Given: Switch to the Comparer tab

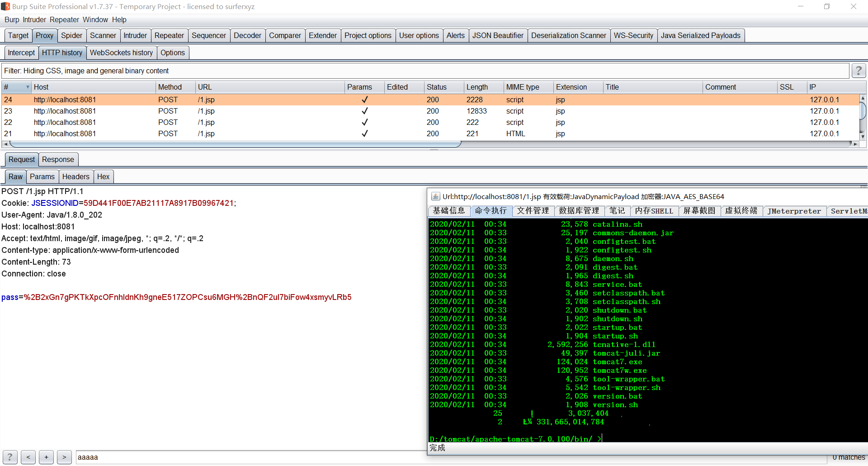Looking at the screenshot, I should pos(285,35).
